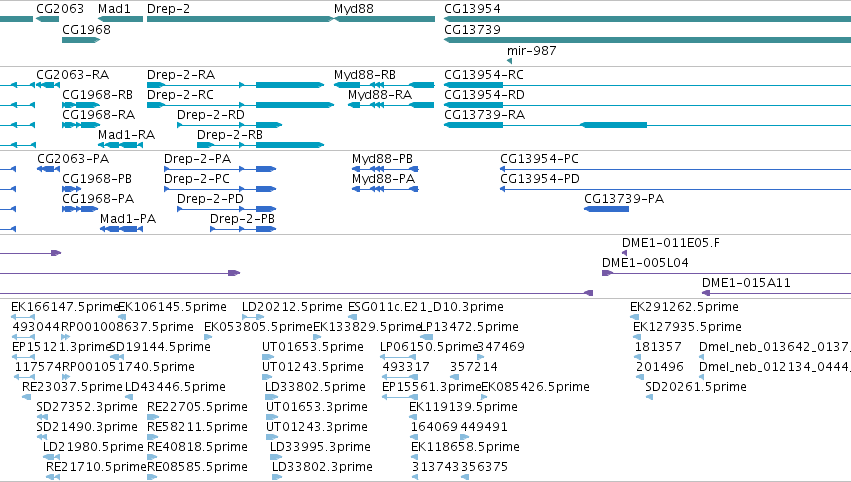Click transcript Drep-2-RC label
The image size is (851, 482).
click(180, 94)
